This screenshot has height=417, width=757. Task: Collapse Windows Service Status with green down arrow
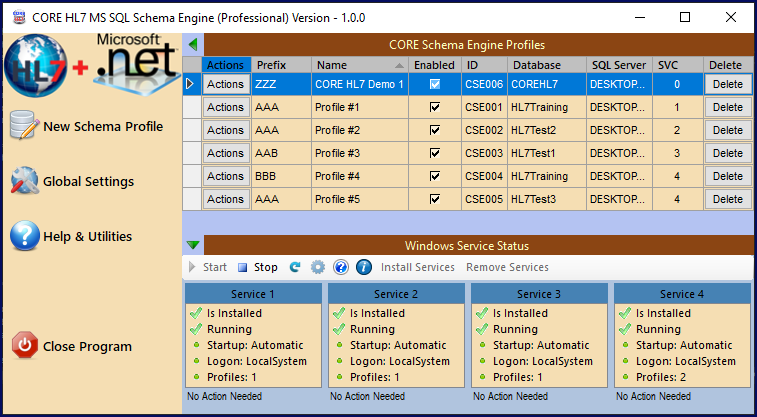[x=193, y=245]
